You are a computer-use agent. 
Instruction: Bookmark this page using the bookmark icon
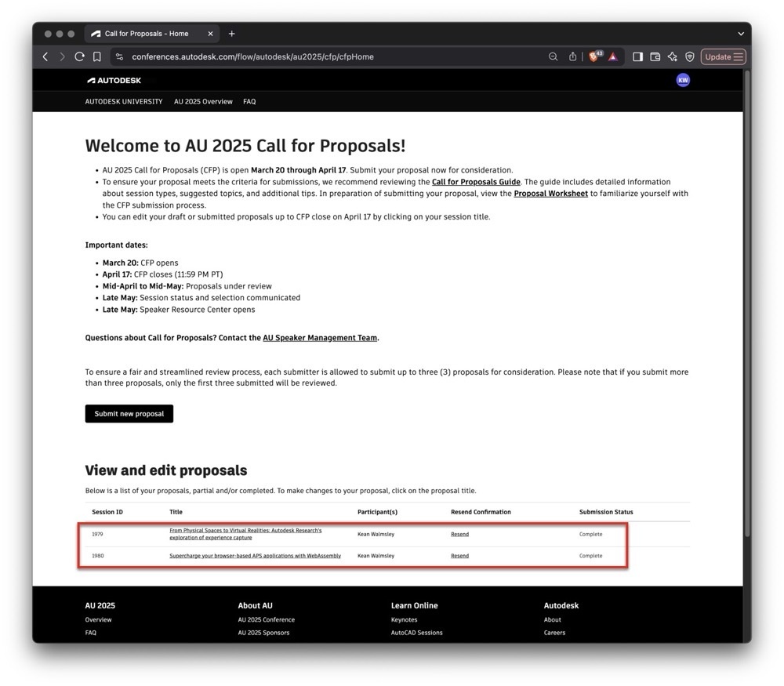pos(96,56)
